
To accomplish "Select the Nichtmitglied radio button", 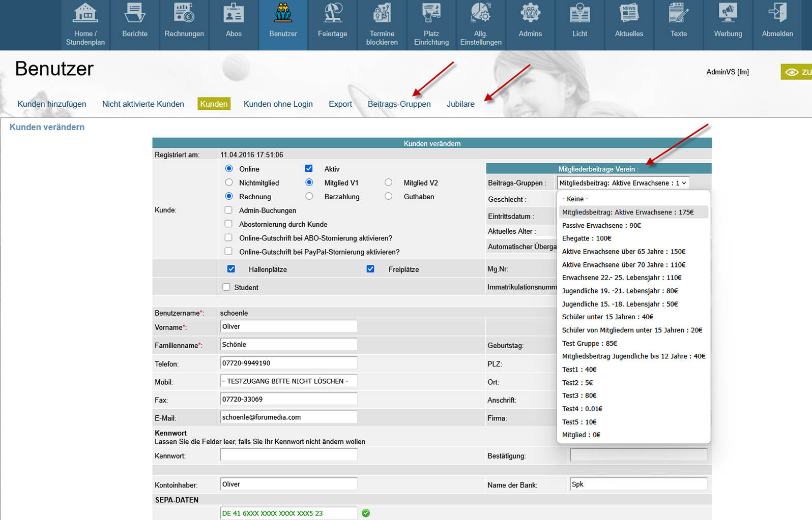I will coord(229,182).
